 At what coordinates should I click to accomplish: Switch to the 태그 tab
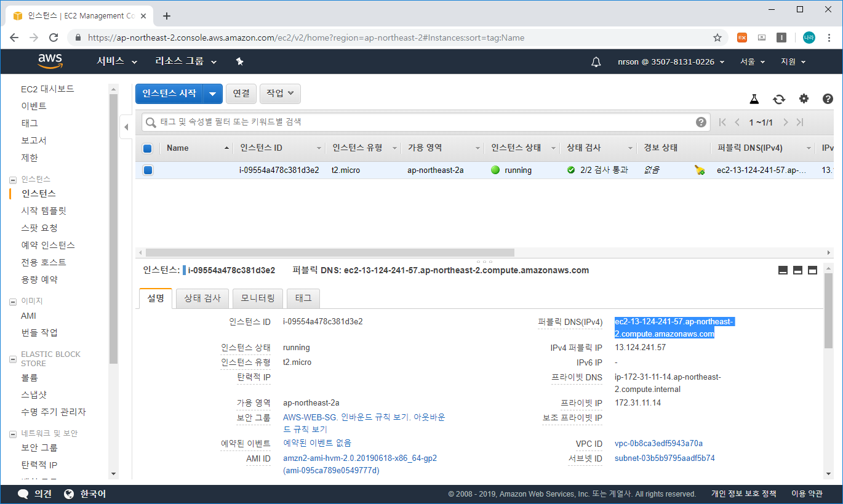[x=303, y=298]
